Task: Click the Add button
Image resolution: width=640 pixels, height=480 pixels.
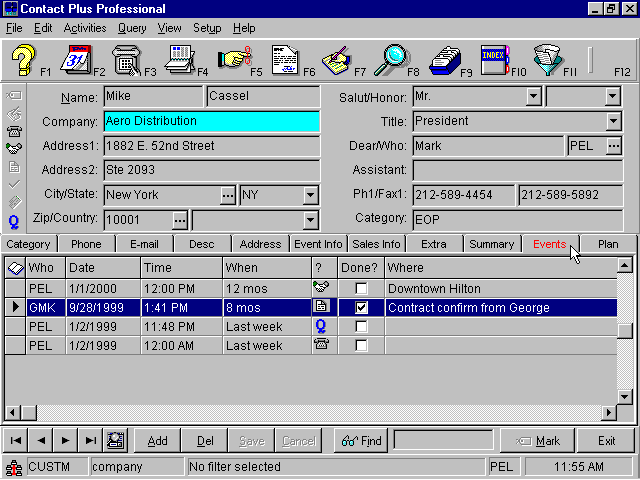Action: [157, 441]
